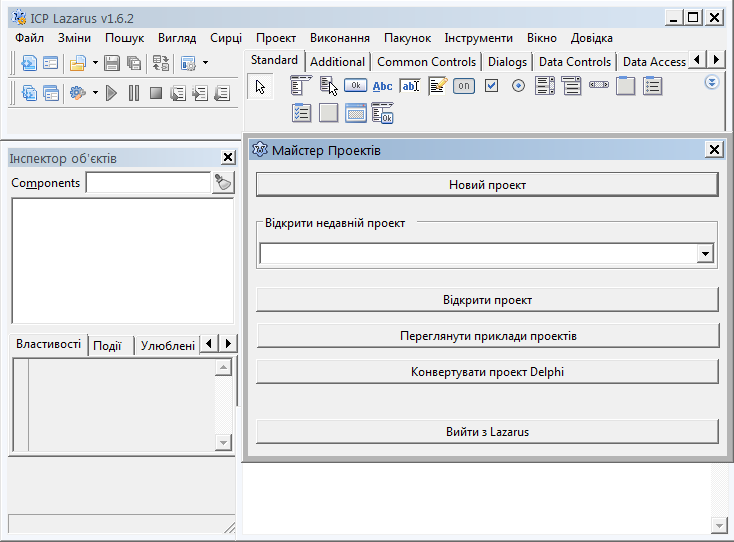
Task: Pick the TFrame component
Action: pos(356,113)
